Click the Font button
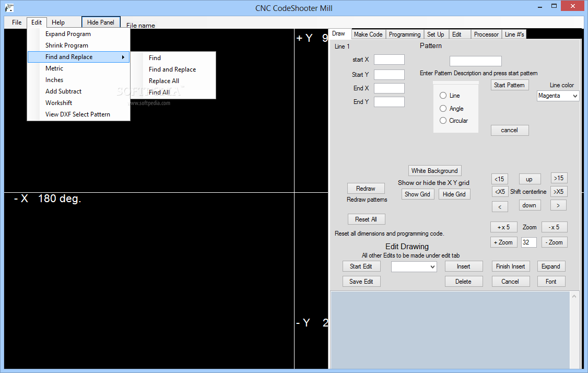 coord(551,282)
